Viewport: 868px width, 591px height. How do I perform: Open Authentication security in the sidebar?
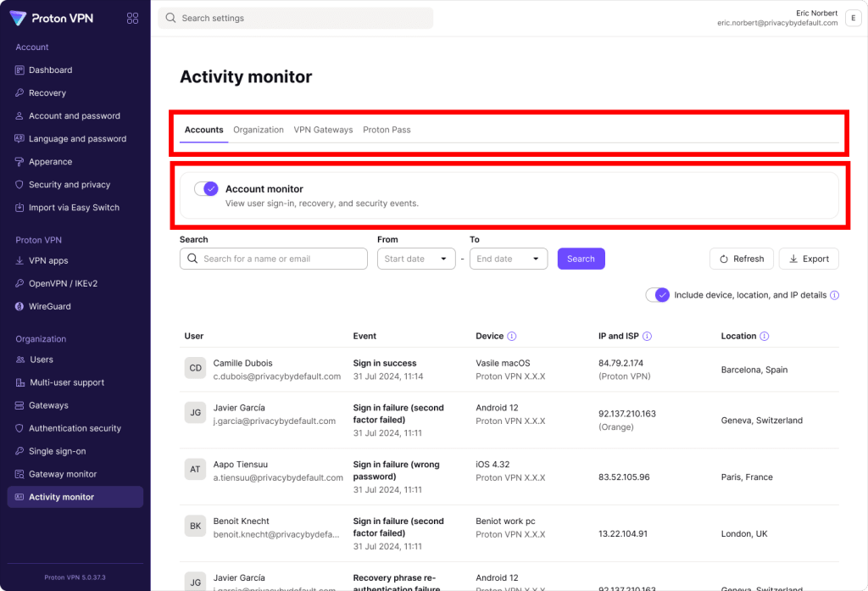coord(75,428)
